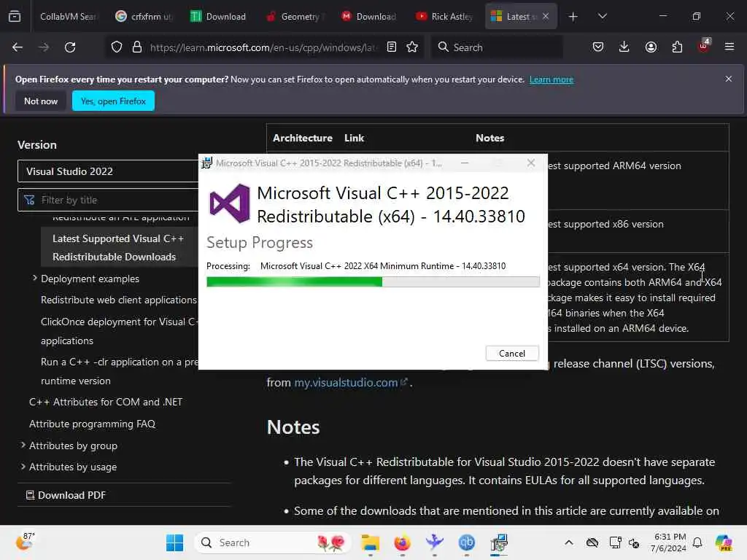
Task: Click the site security padlock icon
Action: click(x=137, y=47)
